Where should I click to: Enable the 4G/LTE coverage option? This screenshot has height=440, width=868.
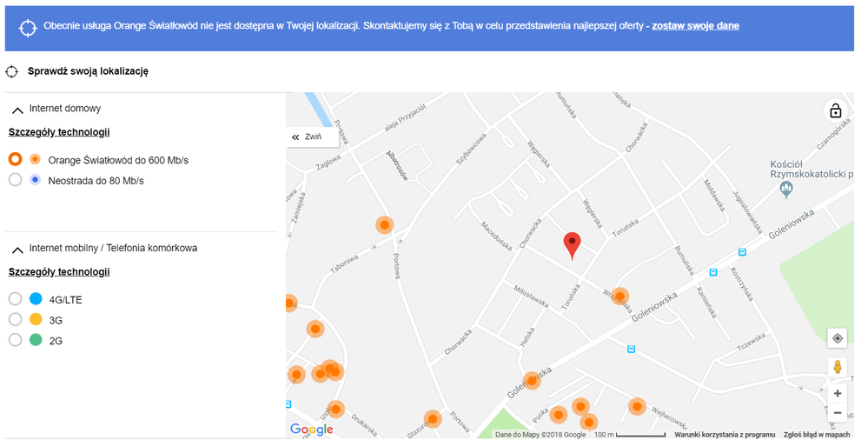(15, 299)
